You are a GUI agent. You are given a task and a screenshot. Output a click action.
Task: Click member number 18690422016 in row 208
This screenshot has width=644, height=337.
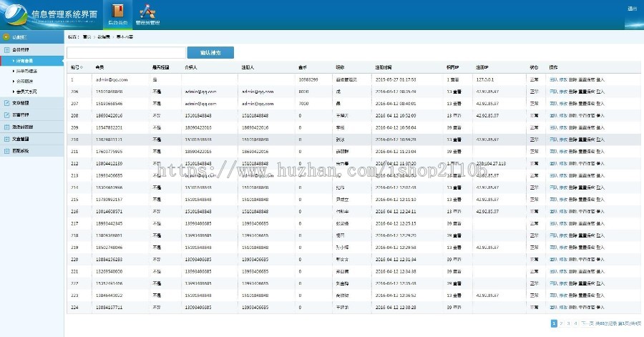pos(109,116)
